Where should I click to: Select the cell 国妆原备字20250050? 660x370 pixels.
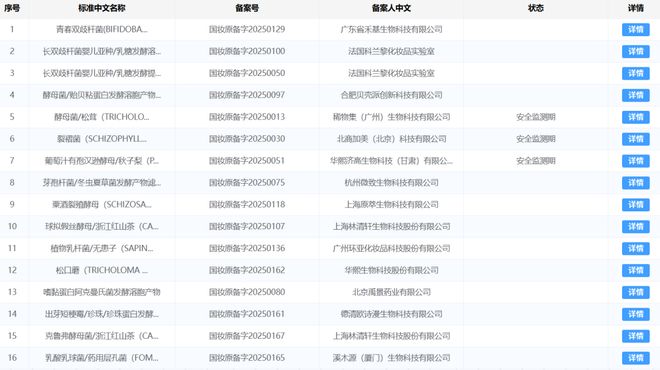tap(247, 73)
